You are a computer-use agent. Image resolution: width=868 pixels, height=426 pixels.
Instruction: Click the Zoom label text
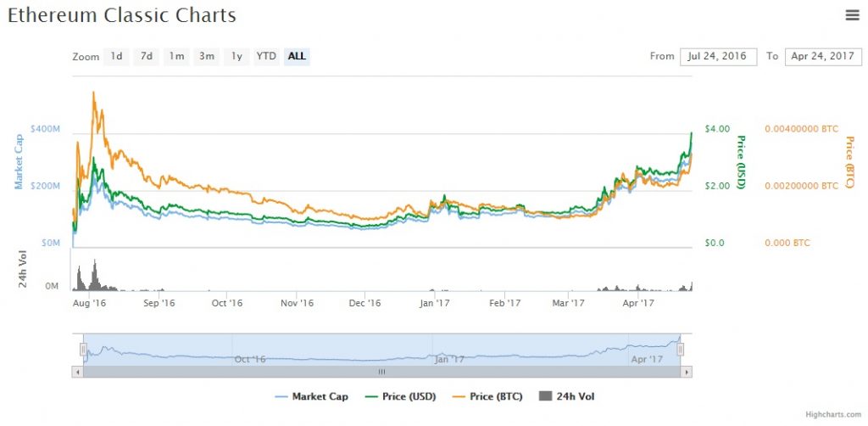pos(86,57)
